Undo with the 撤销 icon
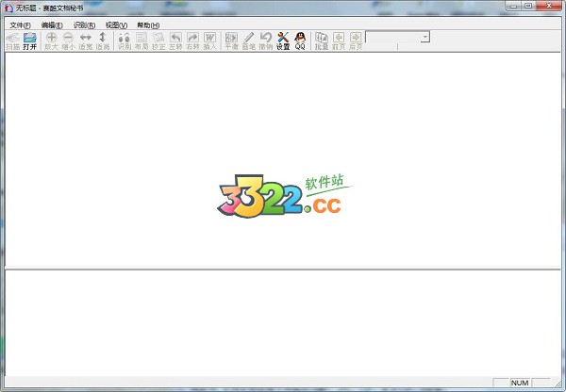566x392 pixels. coord(266,41)
